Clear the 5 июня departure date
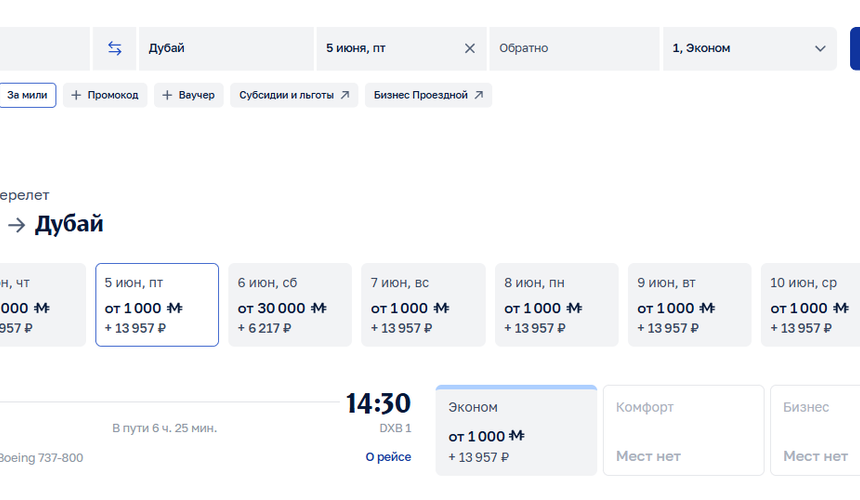This screenshot has height=500, width=860. (x=469, y=48)
